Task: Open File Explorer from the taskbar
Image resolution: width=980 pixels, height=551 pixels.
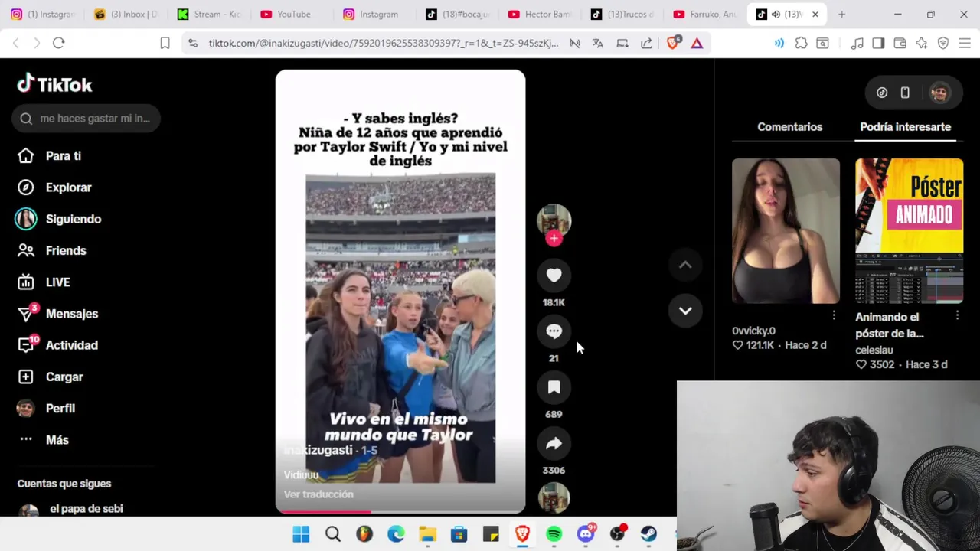Action: coord(427,534)
